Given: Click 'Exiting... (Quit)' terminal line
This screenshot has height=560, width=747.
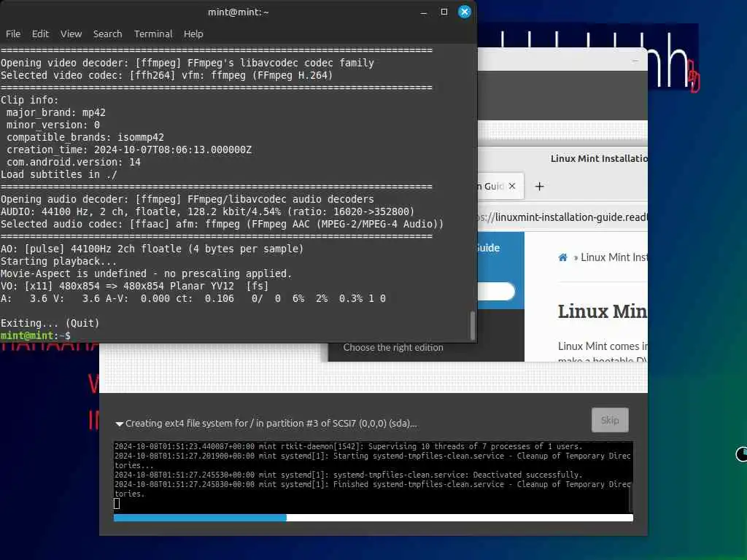Looking at the screenshot, I should click(x=50, y=323).
